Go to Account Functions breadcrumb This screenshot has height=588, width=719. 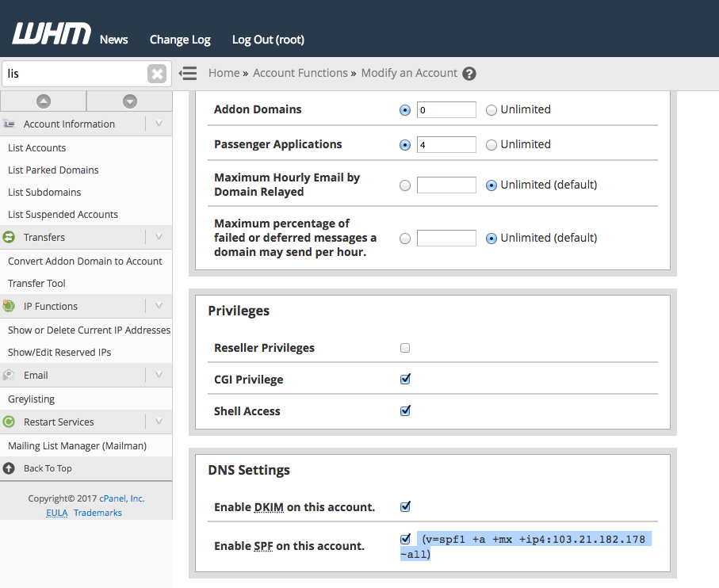point(300,73)
